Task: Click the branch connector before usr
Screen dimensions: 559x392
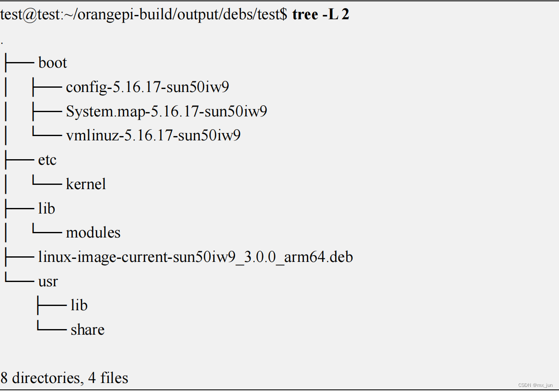Action: [x=19, y=280]
